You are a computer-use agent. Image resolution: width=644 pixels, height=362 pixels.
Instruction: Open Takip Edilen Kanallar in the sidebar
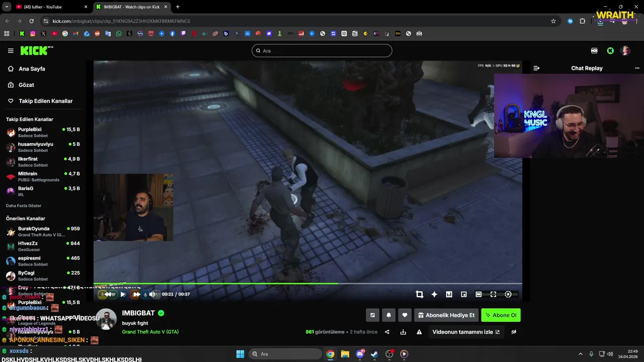45,101
